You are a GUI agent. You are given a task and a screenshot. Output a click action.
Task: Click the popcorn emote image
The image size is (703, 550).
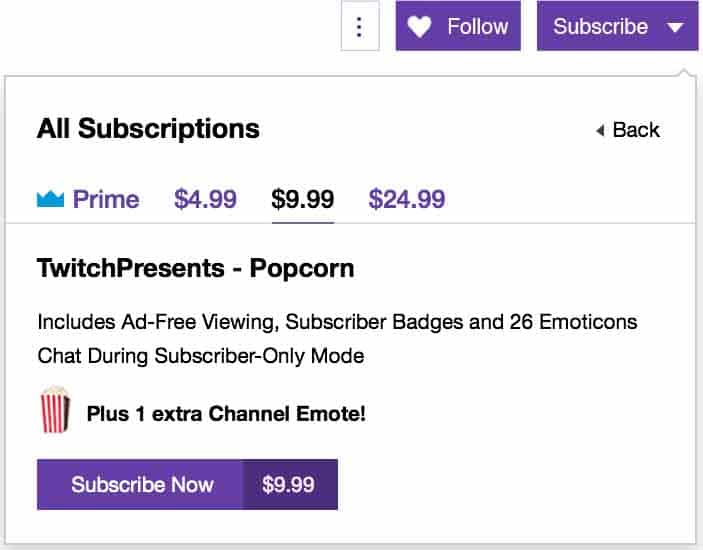55,411
